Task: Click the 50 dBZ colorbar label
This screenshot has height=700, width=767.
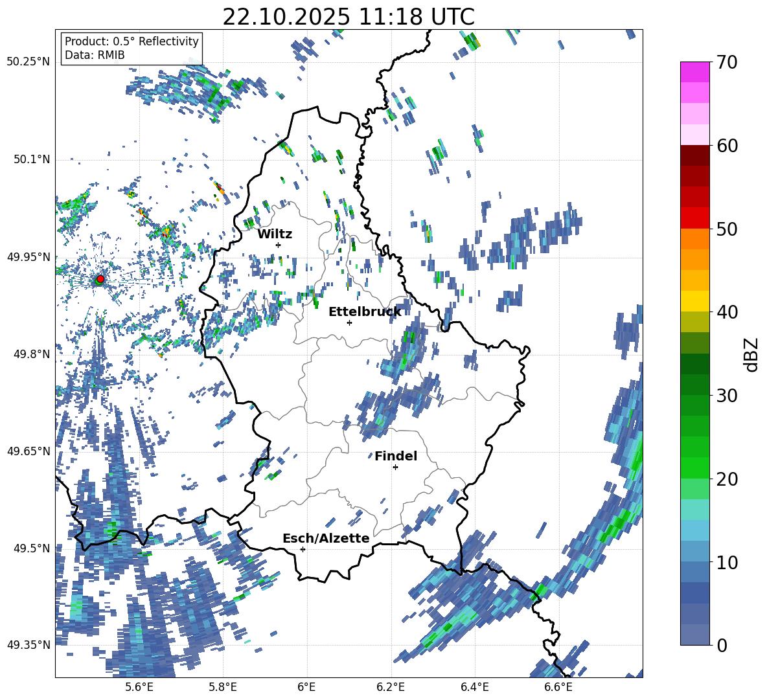Action: (x=726, y=229)
